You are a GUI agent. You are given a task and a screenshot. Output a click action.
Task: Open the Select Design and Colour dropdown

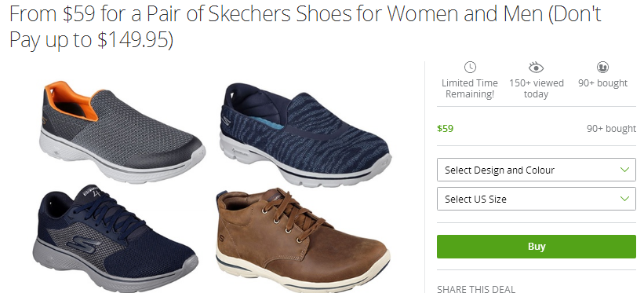[x=536, y=170]
